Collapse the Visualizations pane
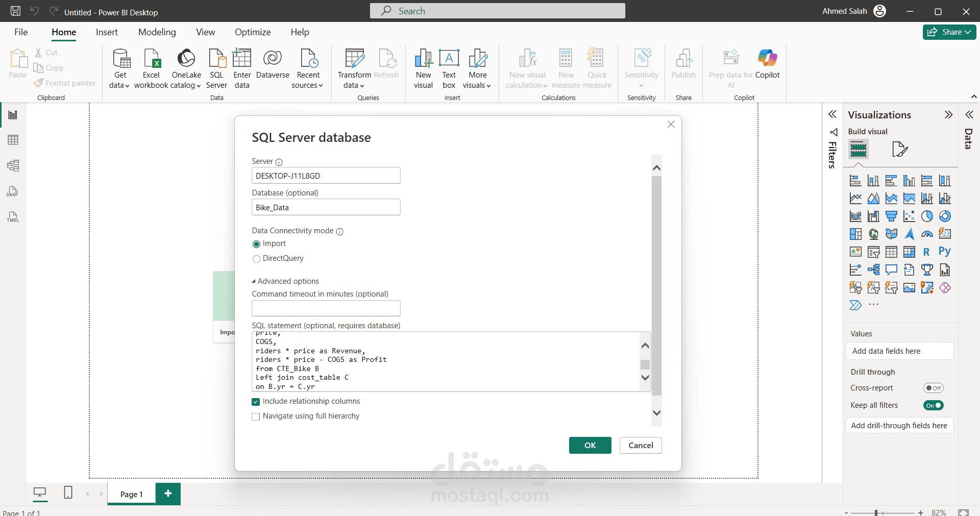The image size is (980, 516). tap(948, 115)
